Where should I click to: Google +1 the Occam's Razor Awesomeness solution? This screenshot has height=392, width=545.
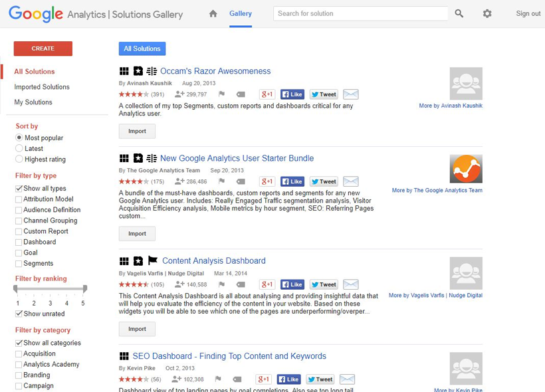click(x=267, y=94)
